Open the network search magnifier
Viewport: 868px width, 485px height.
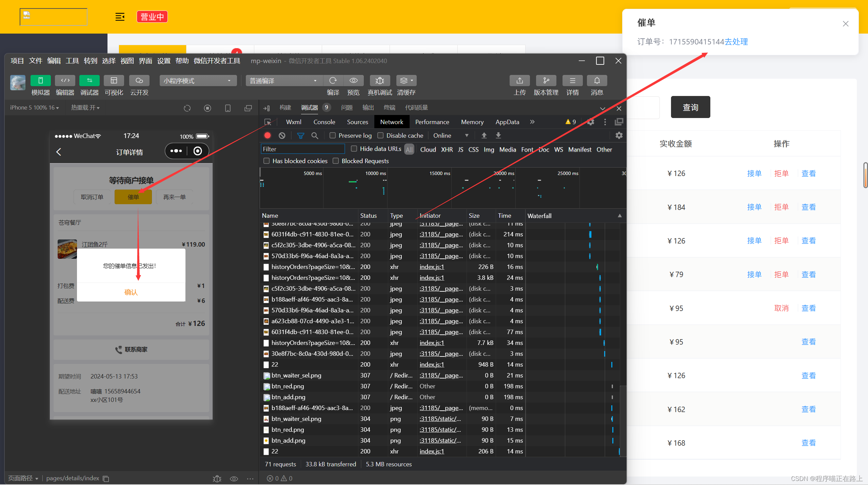coord(315,136)
